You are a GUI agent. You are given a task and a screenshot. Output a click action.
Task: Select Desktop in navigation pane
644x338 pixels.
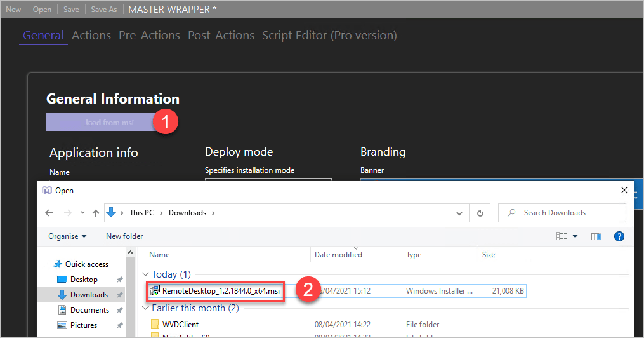click(84, 279)
